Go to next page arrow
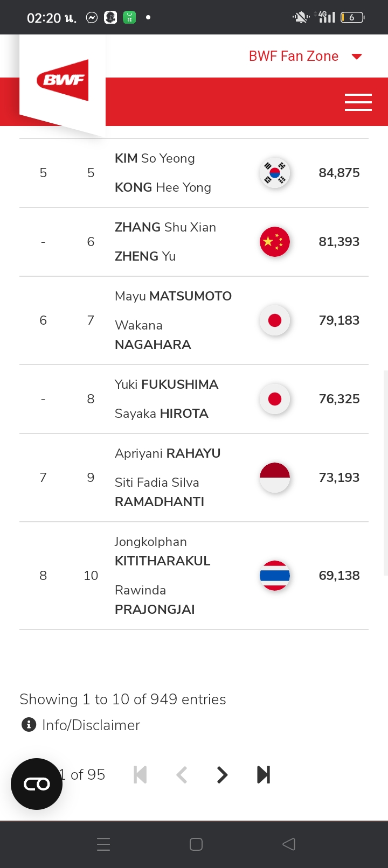Viewport: 388px width, 868px height. tap(222, 775)
